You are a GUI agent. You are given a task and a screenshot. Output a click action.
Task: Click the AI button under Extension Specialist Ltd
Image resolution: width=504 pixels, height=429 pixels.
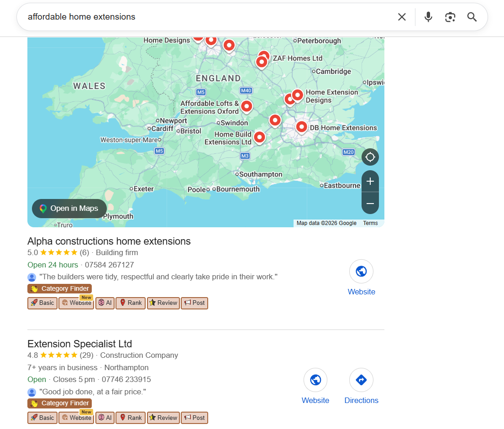pyautogui.click(x=105, y=418)
